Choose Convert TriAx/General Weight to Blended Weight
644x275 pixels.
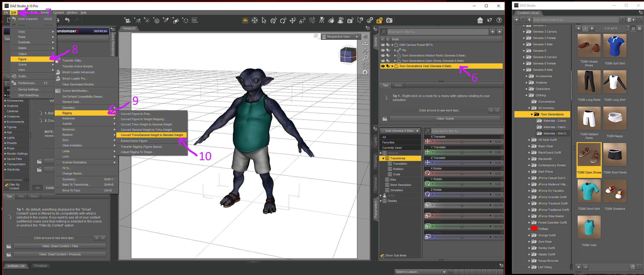pyautogui.click(x=152, y=135)
